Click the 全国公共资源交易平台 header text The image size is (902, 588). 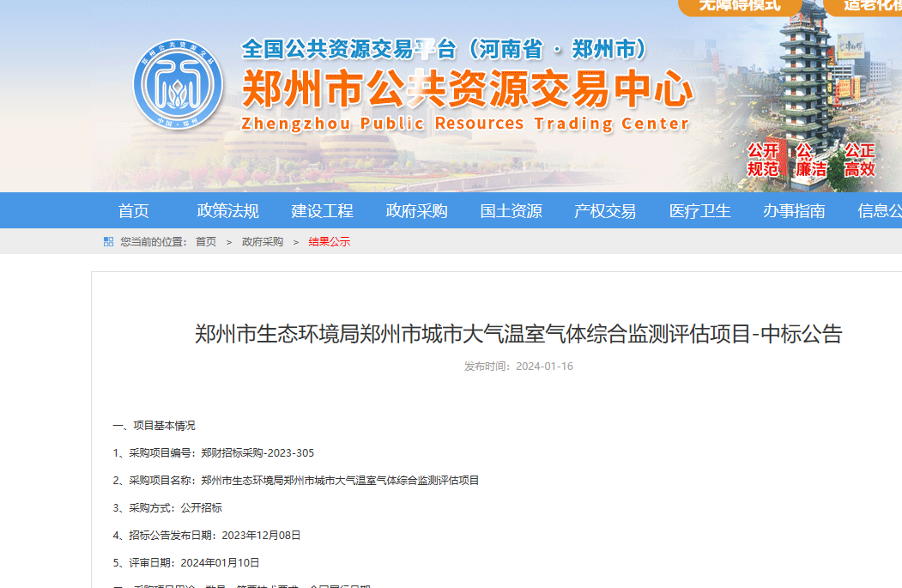(444, 50)
